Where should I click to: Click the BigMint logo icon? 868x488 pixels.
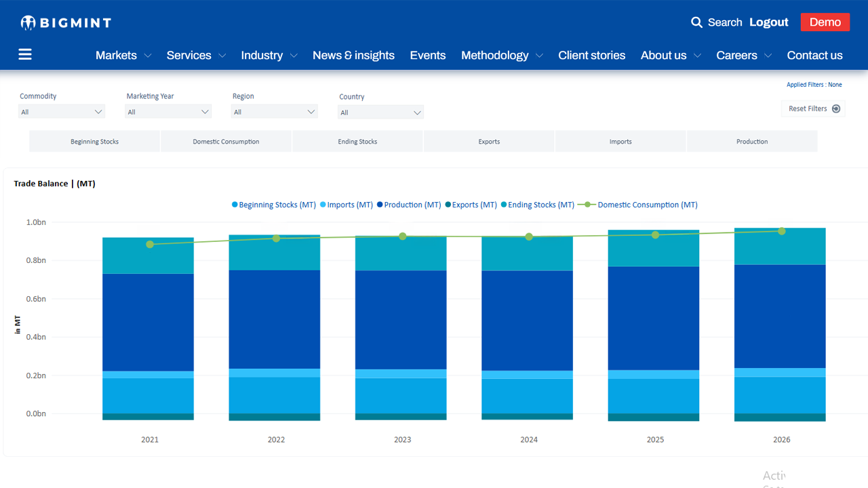(28, 23)
